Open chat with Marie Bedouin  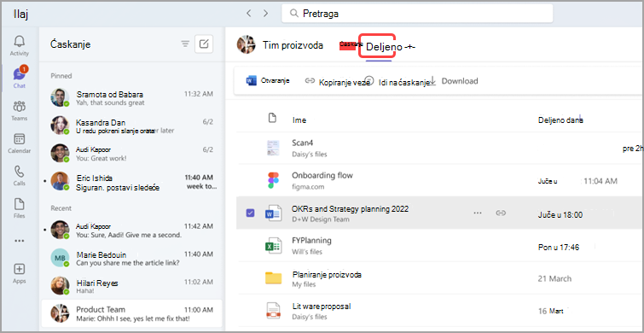tap(132, 258)
